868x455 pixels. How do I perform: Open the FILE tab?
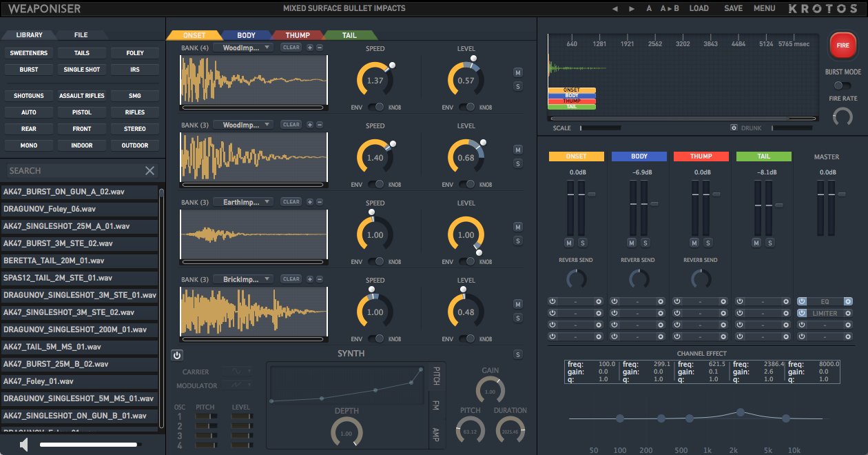pyautogui.click(x=81, y=34)
